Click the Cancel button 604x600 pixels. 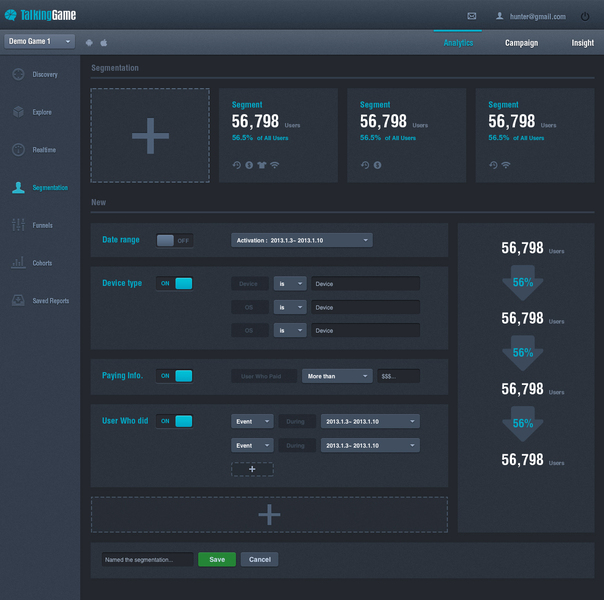pos(259,559)
